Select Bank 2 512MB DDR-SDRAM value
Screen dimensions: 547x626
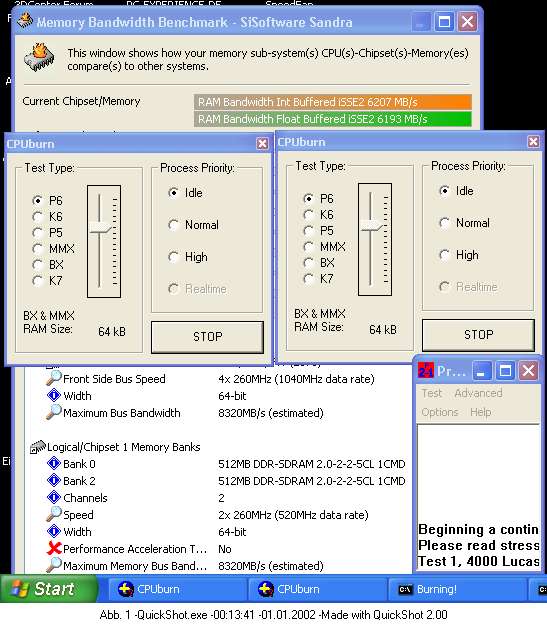point(312,481)
